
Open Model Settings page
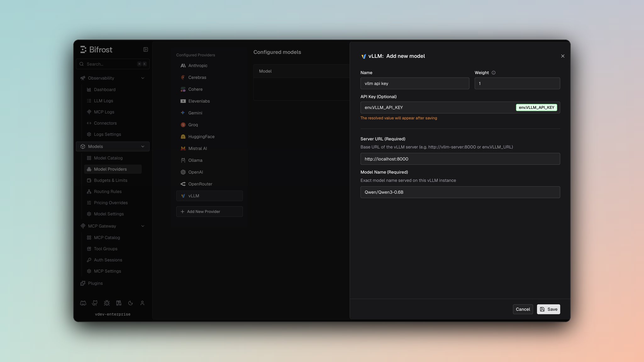coord(113,214)
